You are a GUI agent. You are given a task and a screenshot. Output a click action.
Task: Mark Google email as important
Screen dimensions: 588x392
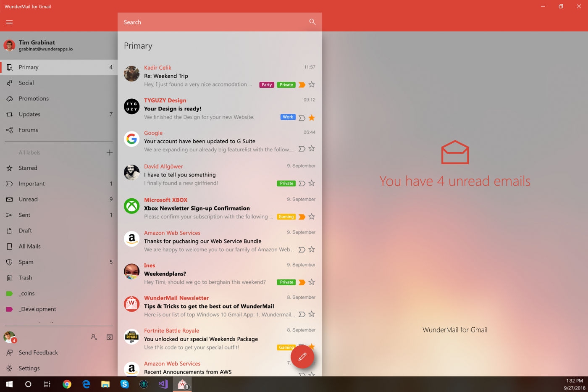pos(302,149)
